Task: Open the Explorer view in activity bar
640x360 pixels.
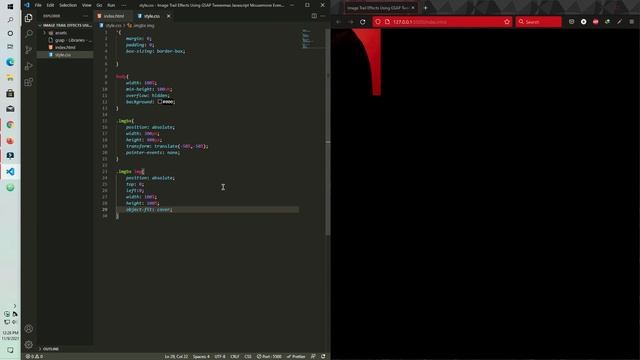Action: click(x=29, y=18)
